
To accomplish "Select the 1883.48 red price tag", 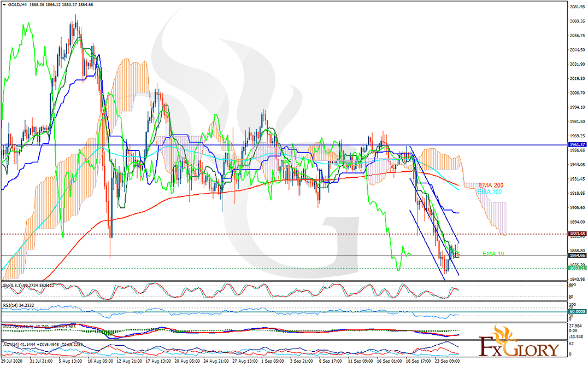I will click(577, 234).
